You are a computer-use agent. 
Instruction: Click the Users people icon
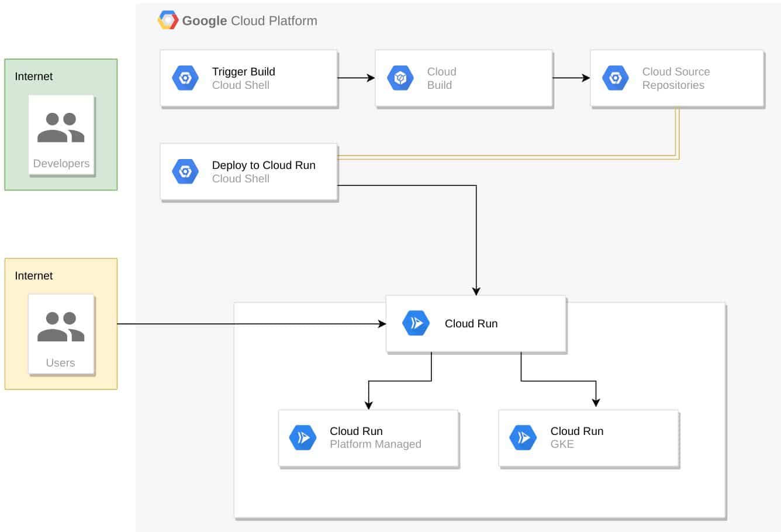tap(61, 327)
